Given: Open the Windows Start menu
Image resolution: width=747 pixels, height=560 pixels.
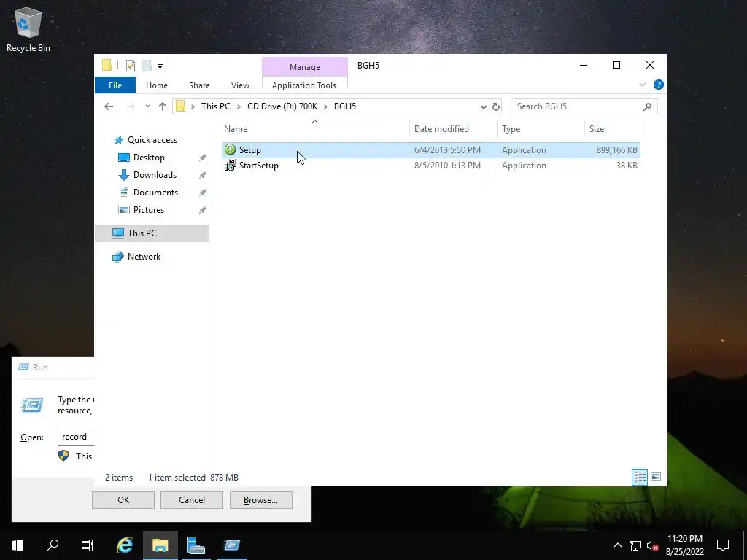Looking at the screenshot, I should tap(18, 545).
